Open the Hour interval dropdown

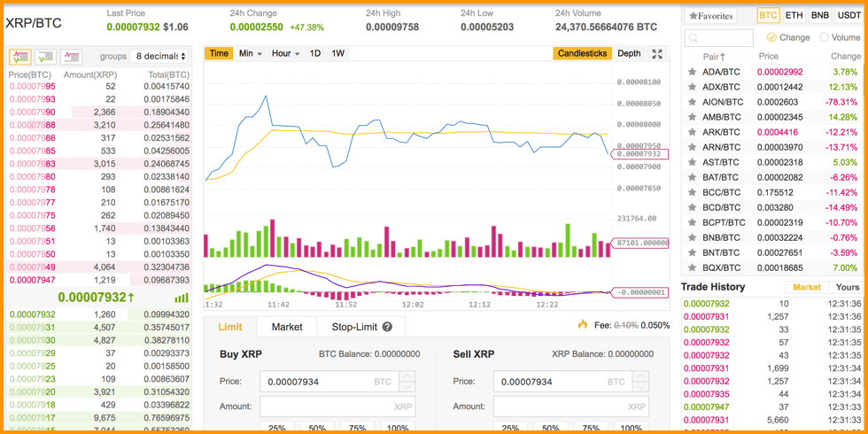tap(285, 54)
